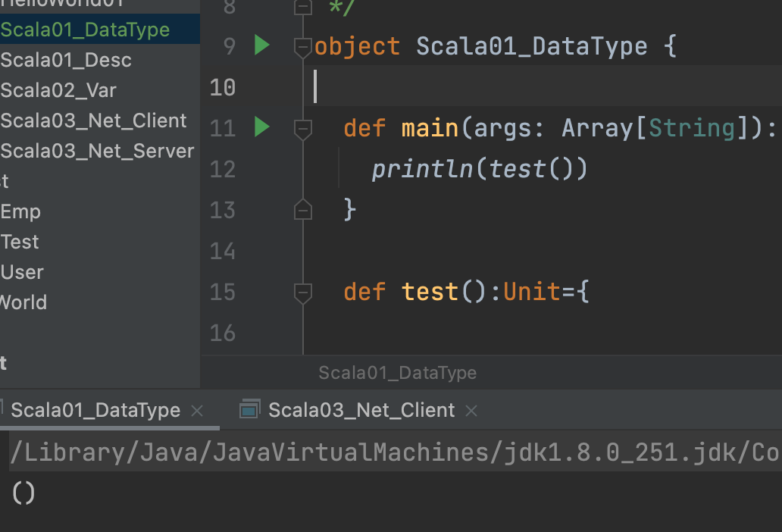Click the run arrow beside main method
The height and width of the screenshot is (532, 782).
[x=262, y=127]
